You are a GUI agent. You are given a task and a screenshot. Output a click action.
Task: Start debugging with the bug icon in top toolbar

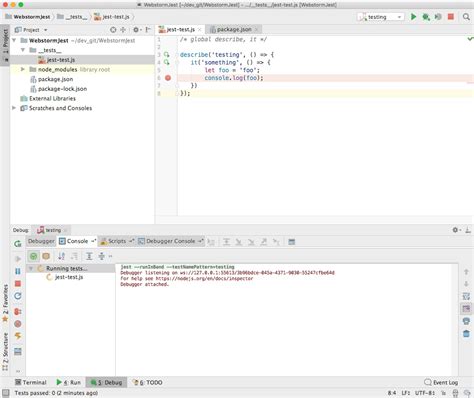coord(426,17)
